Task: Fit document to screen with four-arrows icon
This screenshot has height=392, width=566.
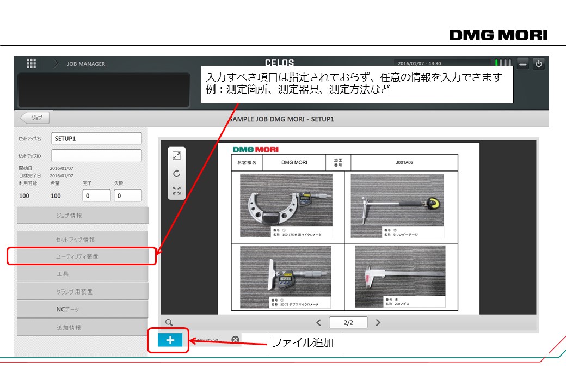Action: click(x=176, y=191)
